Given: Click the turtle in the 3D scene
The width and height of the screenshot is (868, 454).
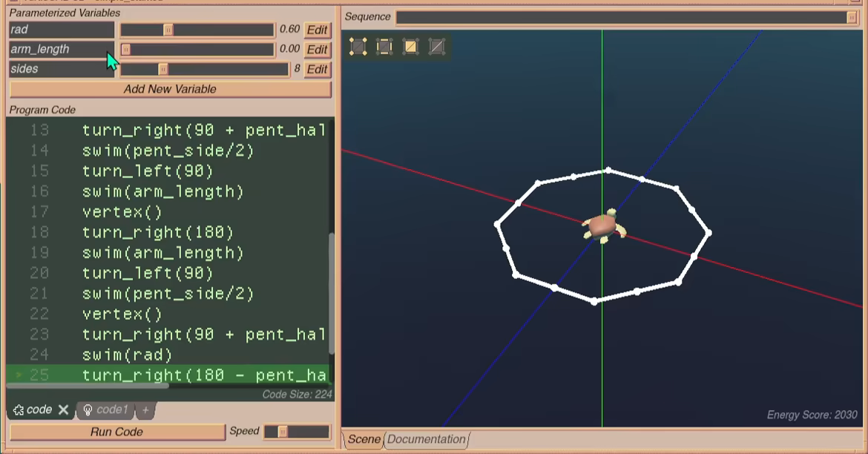Looking at the screenshot, I should pyautogui.click(x=603, y=226).
